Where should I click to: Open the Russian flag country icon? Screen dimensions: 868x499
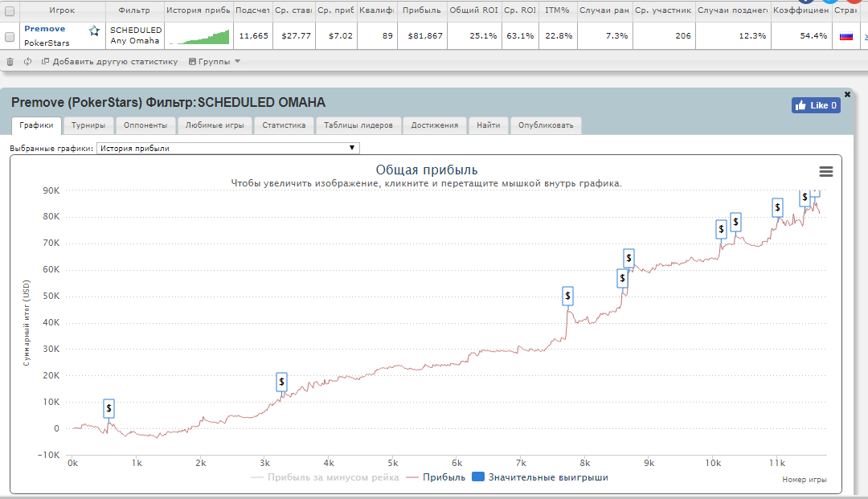coord(845,36)
